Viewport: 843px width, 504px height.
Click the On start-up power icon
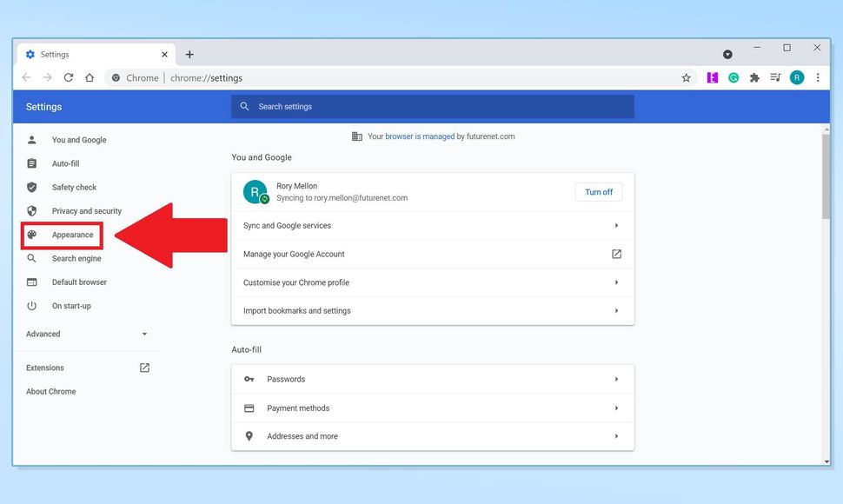pyautogui.click(x=32, y=306)
